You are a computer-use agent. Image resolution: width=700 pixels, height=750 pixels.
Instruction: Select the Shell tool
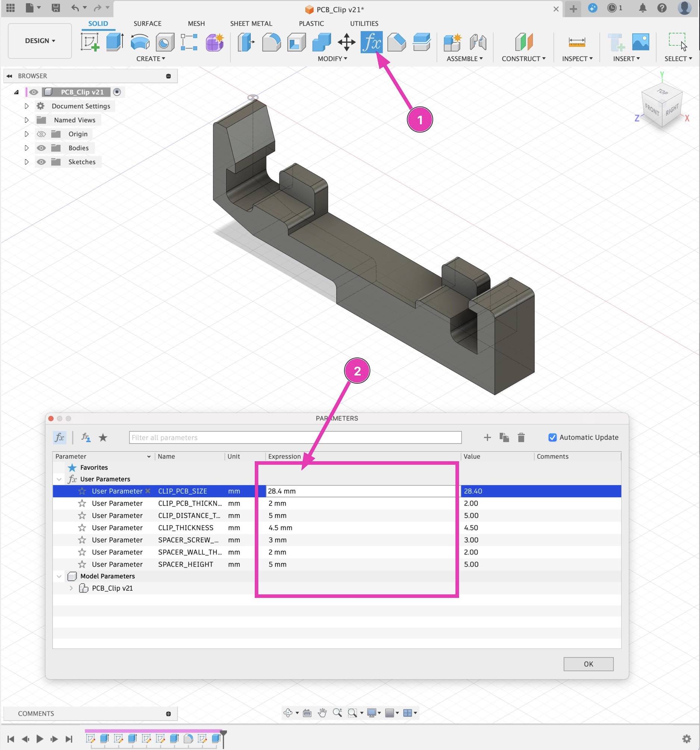click(296, 42)
